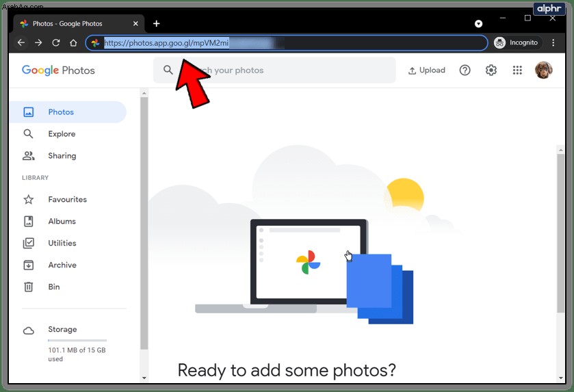Viewport: 574px width, 392px height.
Task: Click the tab search dropdown circle icon
Action: [478, 24]
